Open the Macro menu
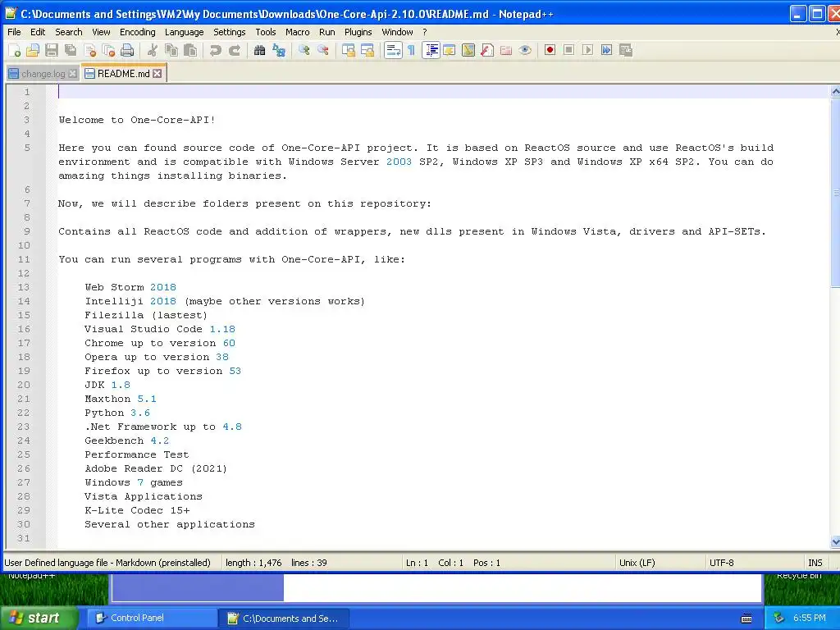 297,32
